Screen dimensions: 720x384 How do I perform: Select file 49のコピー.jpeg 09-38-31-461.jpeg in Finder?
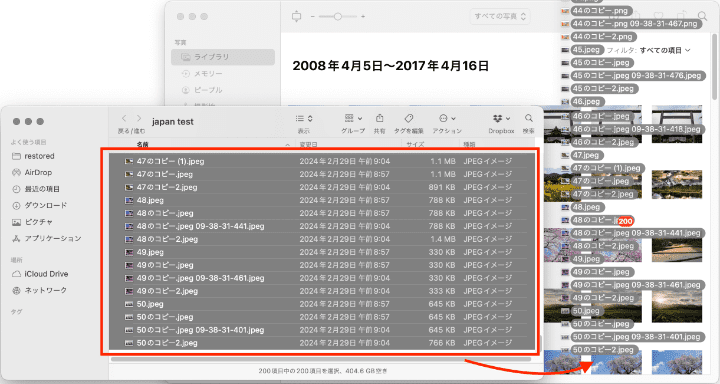(322, 278)
